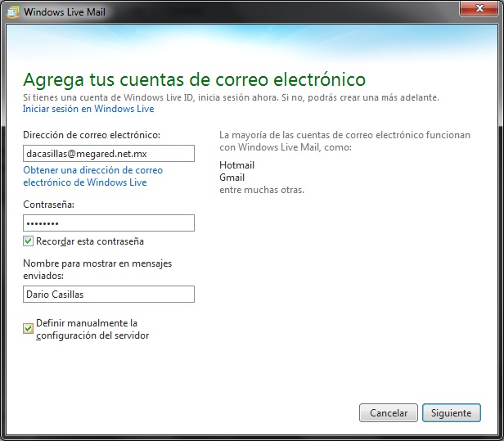Uncheck 'Recordar esta contraseña' checkbox
The image size is (504, 441).
point(29,241)
